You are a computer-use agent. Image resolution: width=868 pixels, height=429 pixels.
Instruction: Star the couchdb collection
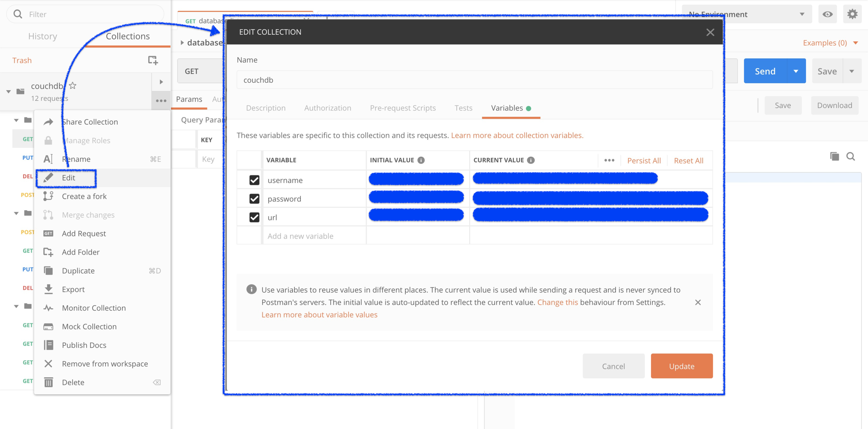(x=73, y=85)
